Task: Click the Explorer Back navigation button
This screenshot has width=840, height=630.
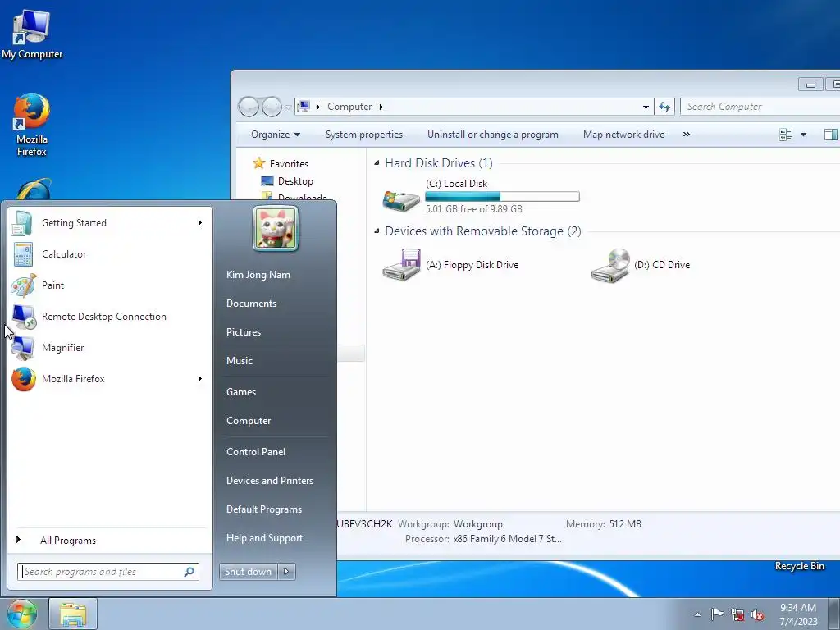Action: [249, 107]
